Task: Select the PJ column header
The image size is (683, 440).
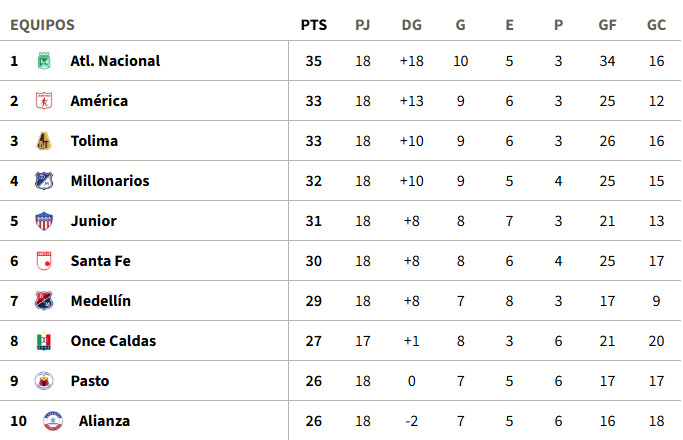Action: tap(362, 25)
